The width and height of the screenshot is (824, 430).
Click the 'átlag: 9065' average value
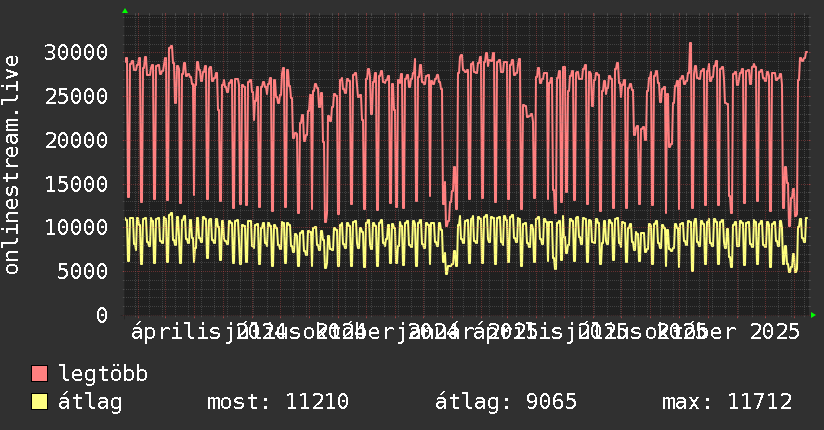click(x=506, y=402)
